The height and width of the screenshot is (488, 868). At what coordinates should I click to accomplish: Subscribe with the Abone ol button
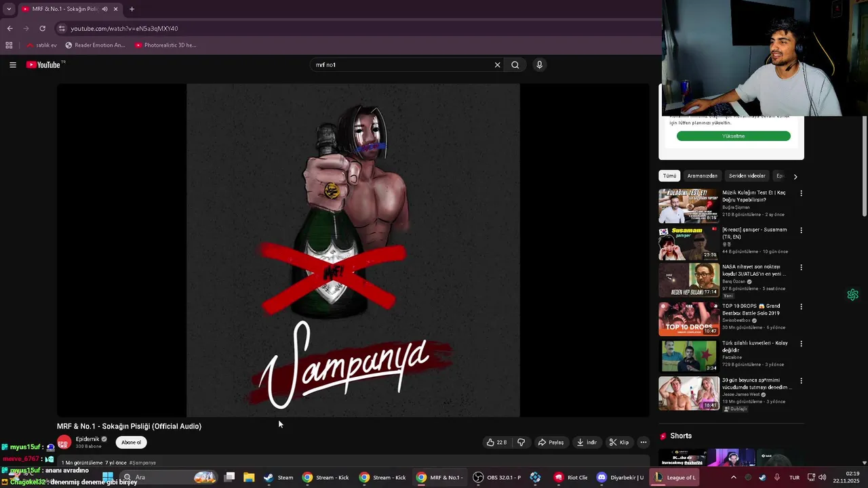point(131,443)
